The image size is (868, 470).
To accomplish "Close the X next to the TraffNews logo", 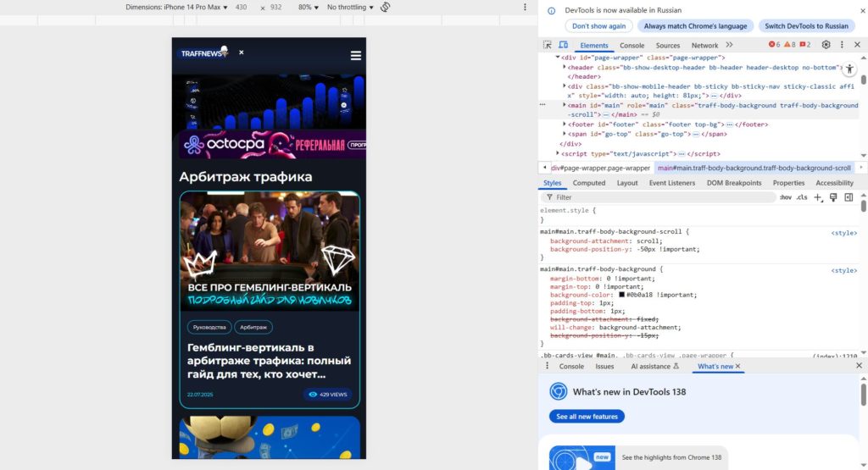I will point(242,53).
